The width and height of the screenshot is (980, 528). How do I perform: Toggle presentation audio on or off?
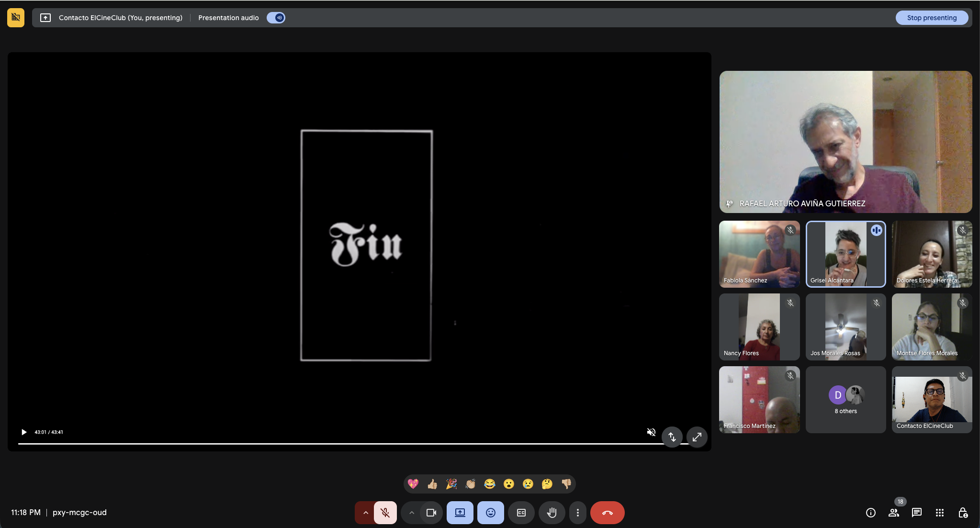(x=276, y=17)
